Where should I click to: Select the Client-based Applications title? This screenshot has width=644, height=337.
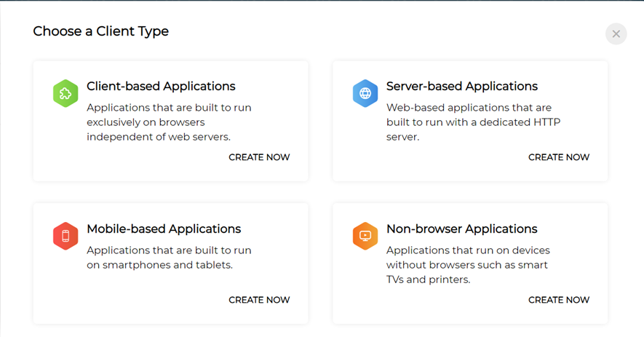[x=161, y=86]
